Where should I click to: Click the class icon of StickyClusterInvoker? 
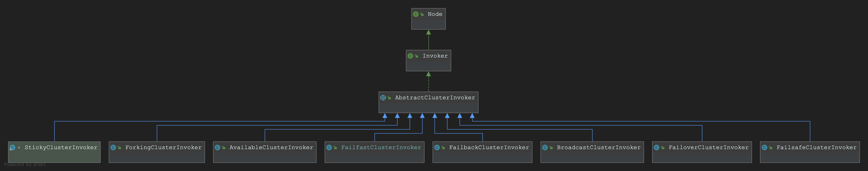(13, 148)
